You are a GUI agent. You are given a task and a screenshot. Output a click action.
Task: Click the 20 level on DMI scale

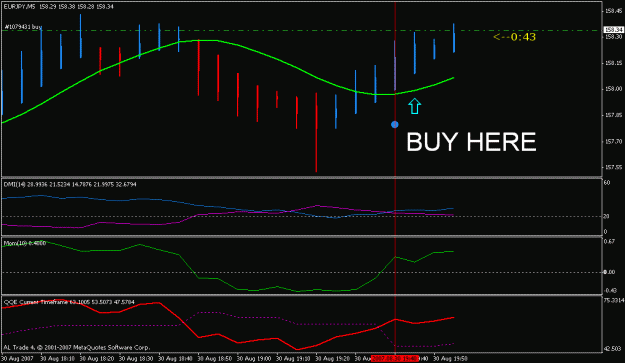pos(606,216)
